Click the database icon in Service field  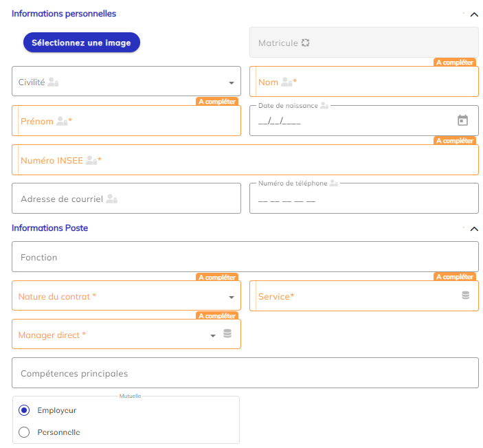(x=465, y=295)
